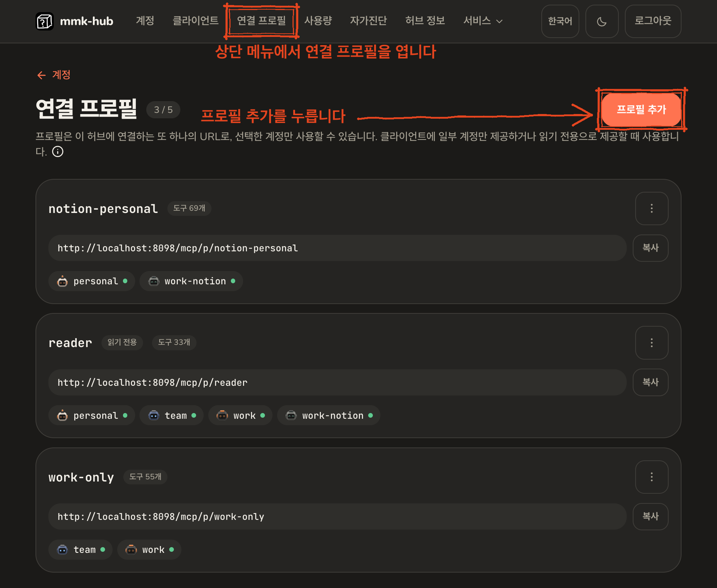Click the 연결 프로필 page heading
The height and width of the screenshot is (588, 717).
point(86,109)
